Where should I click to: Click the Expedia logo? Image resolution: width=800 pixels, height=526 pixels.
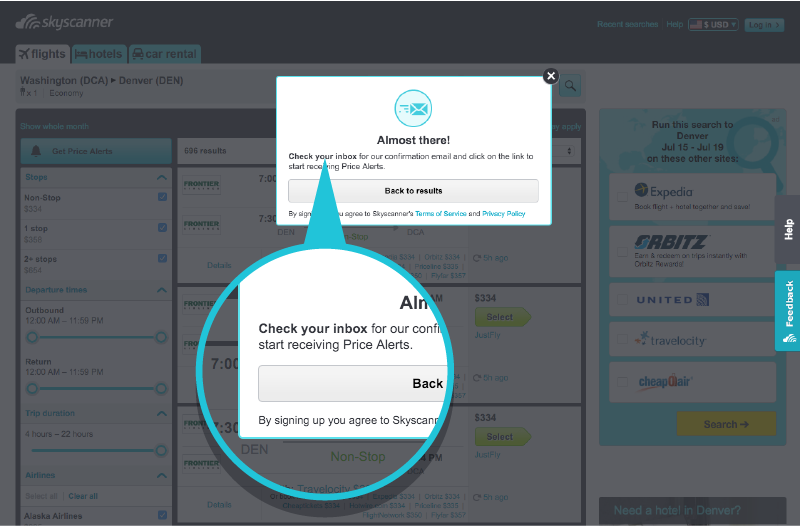click(664, 191)
